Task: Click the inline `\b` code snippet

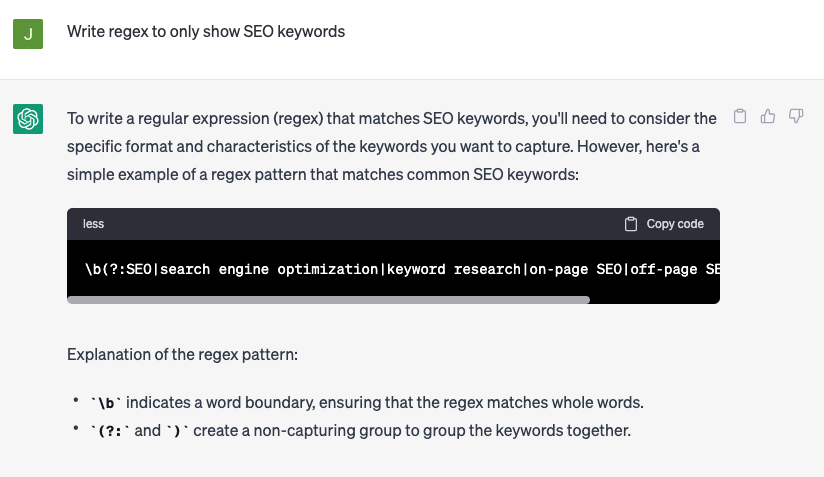Action: click(x=105, y=403)
